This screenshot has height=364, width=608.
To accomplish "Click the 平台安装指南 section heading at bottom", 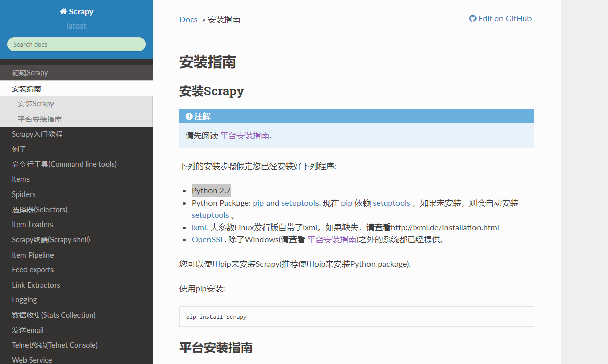I will pyautogui.click(x=216, y=348).
